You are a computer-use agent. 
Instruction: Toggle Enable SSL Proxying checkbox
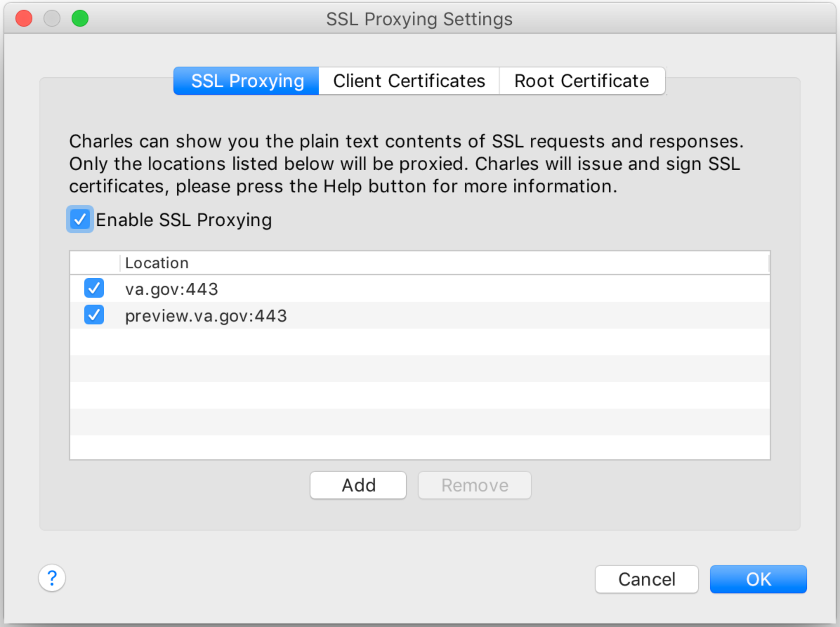[80, 219]
